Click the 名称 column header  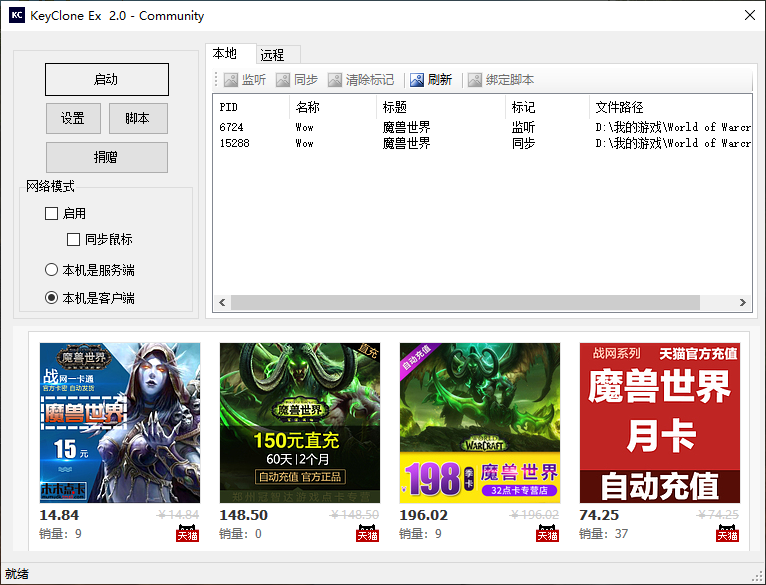[x=333, y=107]
